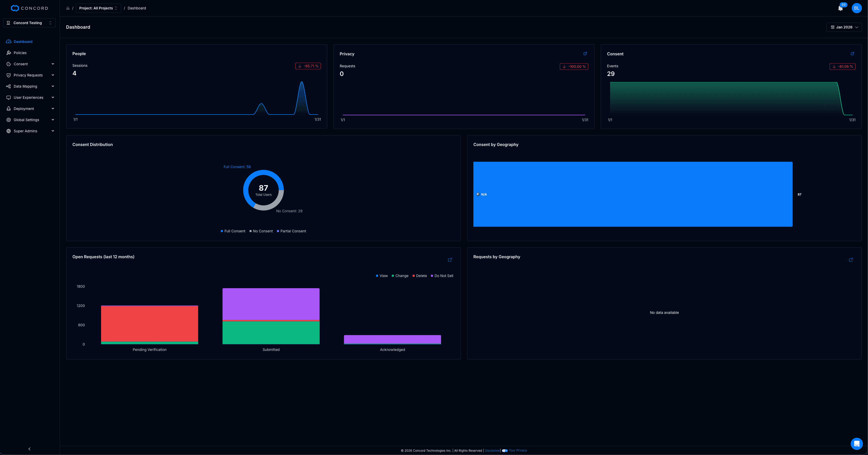
Task: Open the Consent card external link icon
Action: [x=852, y=54]
